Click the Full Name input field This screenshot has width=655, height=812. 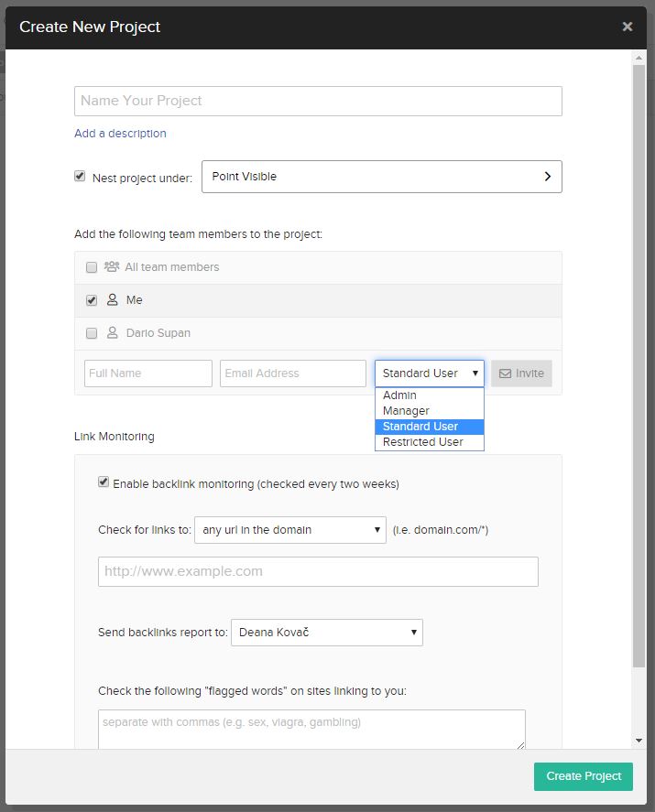148,374
